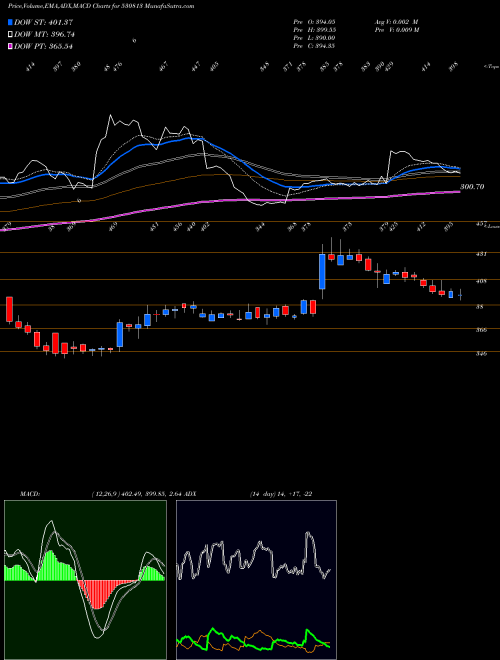The width and height of the screenshot is (500, 660).
Task: Click the 366 price level label
Action: pos(481,330)
